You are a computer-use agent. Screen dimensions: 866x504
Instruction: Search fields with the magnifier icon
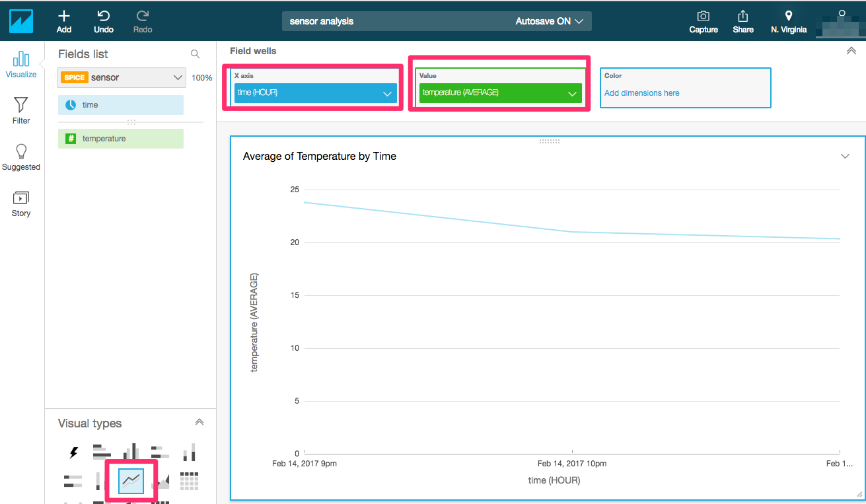(195, 54)
